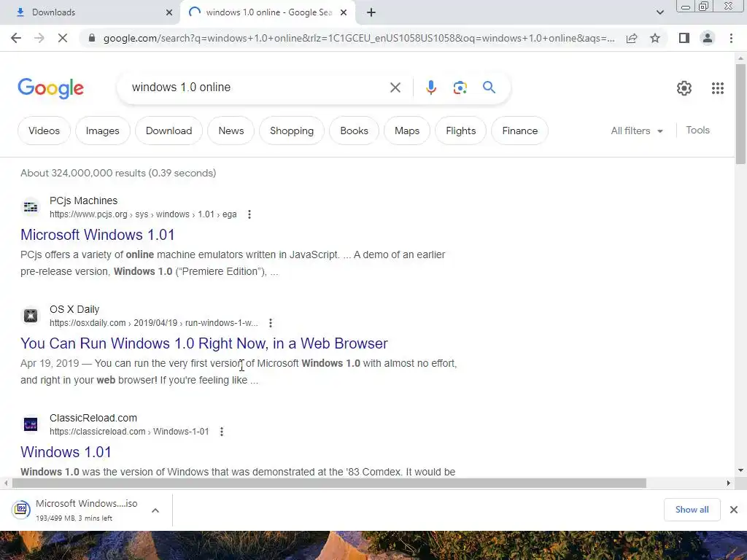This screenshot has width=747, height=560.
Task: Go to Google homepage logo
Action: coord(50,88)
